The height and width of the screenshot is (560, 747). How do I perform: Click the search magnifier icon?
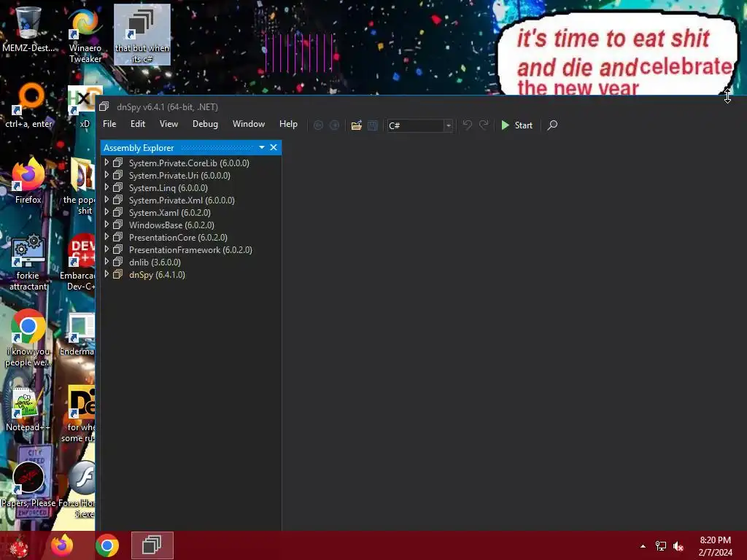552,125
